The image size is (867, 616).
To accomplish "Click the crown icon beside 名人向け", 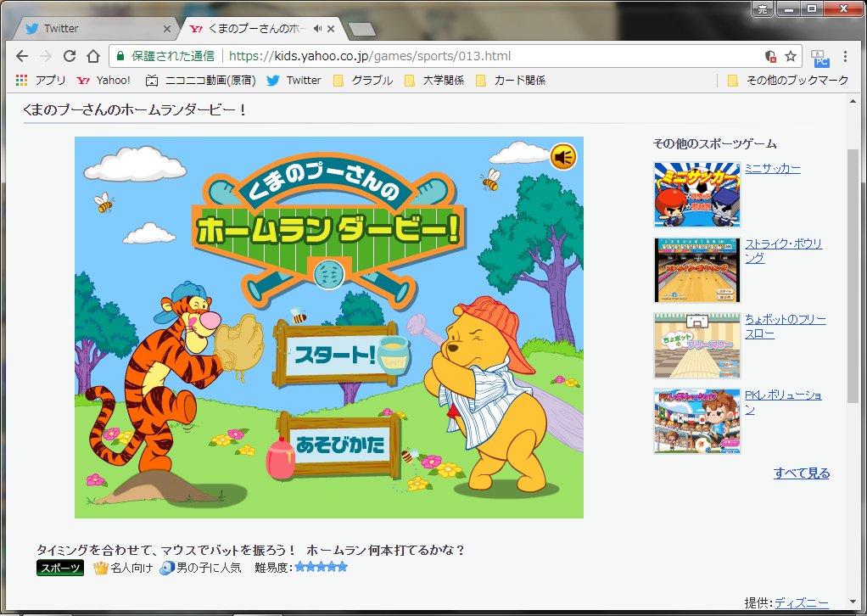I will click(x=100, y=568).
